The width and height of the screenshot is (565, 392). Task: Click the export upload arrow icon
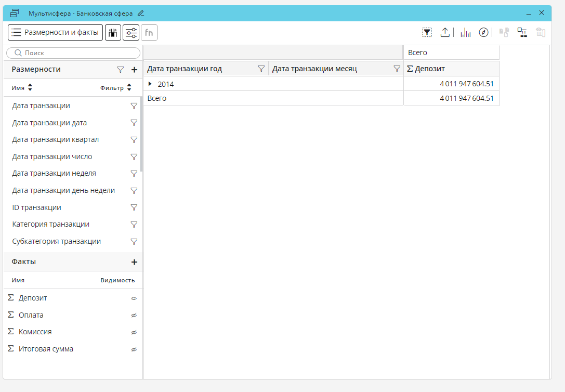click(x=445, y=33)
